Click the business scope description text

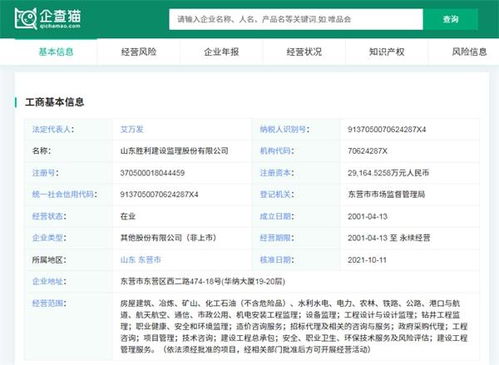294,326
